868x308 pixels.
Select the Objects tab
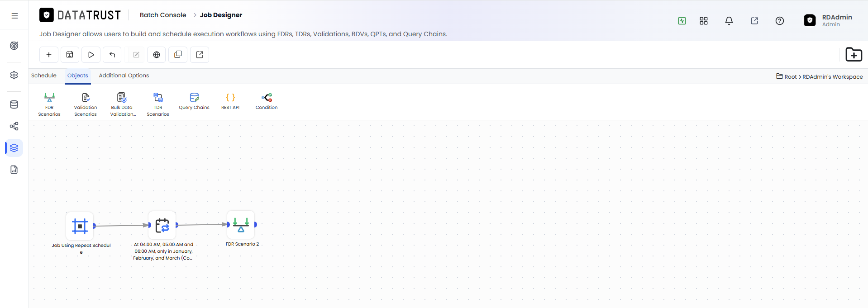click(78, 76)
